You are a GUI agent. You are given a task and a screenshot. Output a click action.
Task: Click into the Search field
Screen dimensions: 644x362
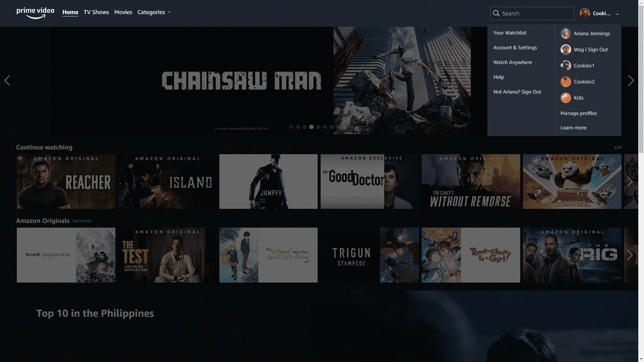(x=532, y=13)
